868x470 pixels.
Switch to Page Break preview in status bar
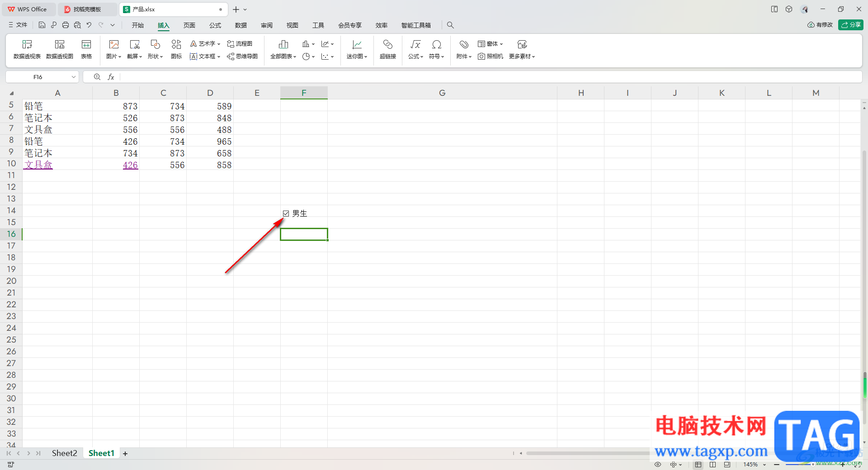click(713, 465)
